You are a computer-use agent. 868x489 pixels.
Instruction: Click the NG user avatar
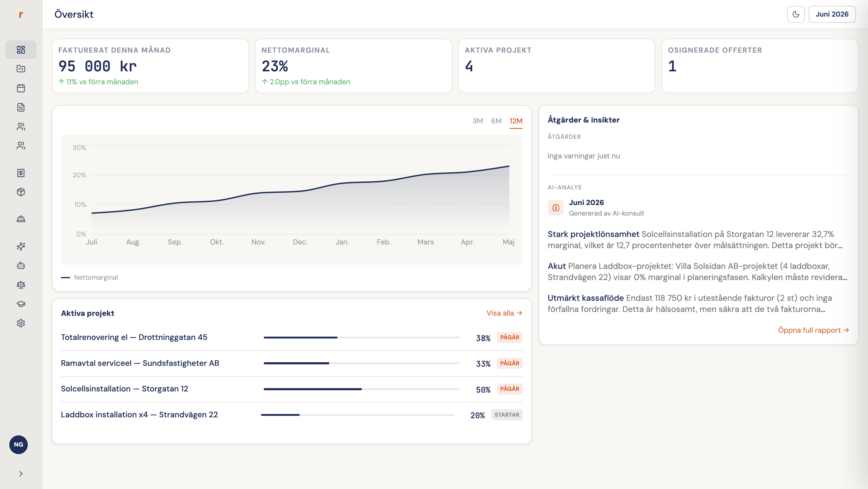coord(18,444)
